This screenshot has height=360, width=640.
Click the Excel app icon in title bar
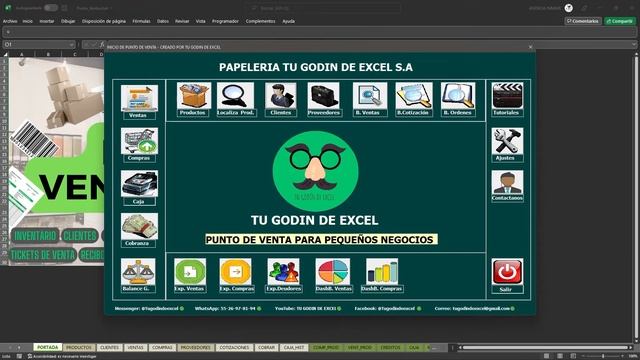click(x=8, y=8)
